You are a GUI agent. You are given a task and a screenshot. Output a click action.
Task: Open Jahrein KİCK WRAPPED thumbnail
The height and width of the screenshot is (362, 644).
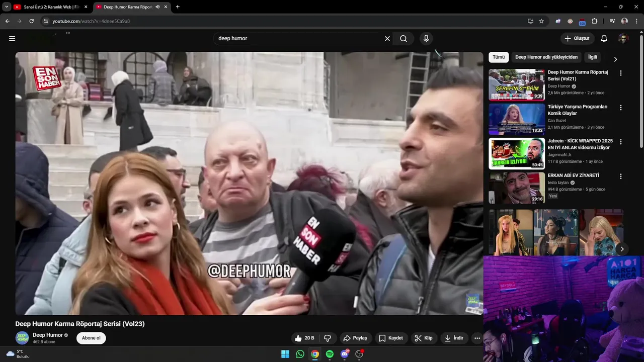click(x=517, y=153)
